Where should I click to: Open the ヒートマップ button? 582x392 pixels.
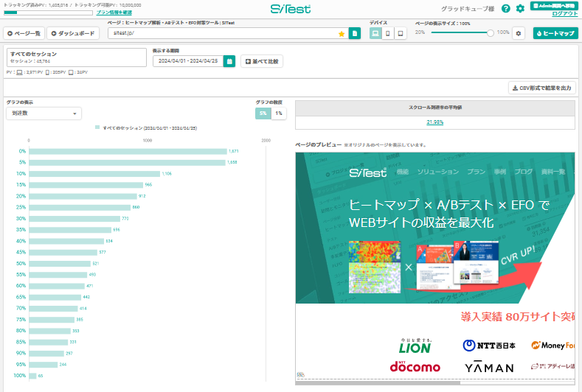point(555,33)
